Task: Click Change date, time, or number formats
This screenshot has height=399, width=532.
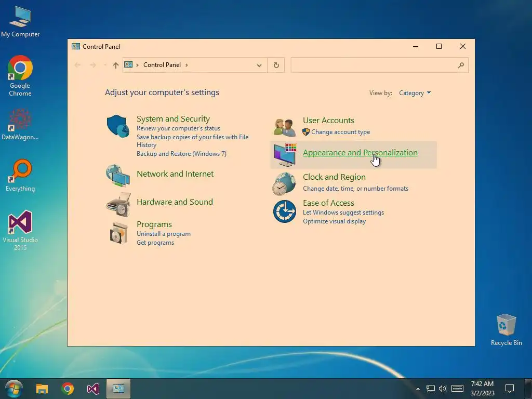Action: click(x=355, y=189)
